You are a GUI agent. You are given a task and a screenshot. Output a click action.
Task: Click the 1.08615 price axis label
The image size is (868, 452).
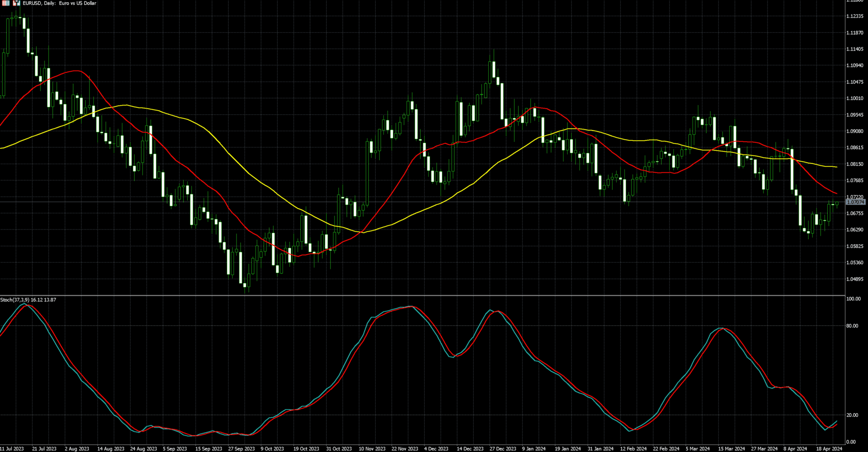click(855, 148)
